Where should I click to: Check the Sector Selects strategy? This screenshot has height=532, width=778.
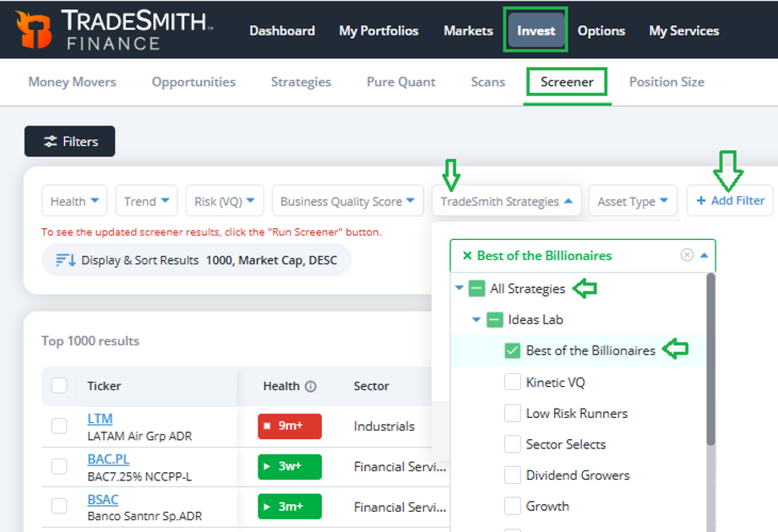point(513,444)
